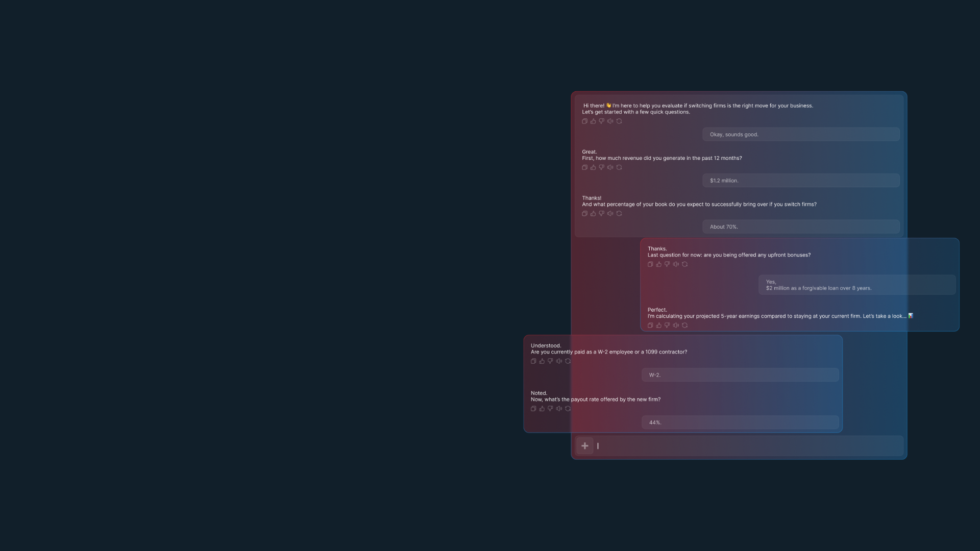The height and width of the screenshot is (551, 980).
Task: Regenerate the 5-year earnings calculation message
Action: (684, 325)
